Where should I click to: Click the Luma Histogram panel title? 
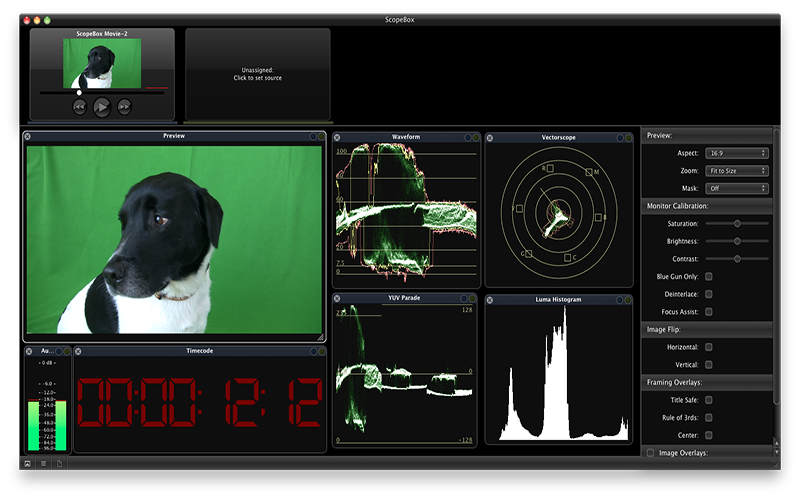(x=558, y=299)
